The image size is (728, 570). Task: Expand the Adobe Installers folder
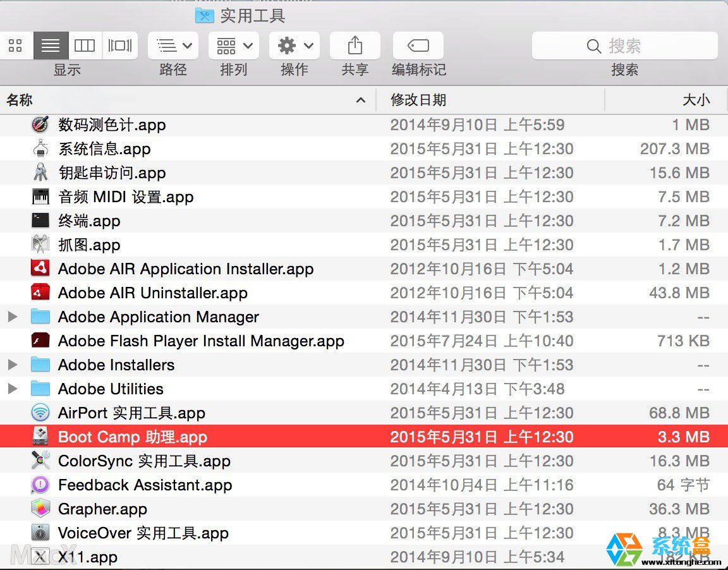13,365
